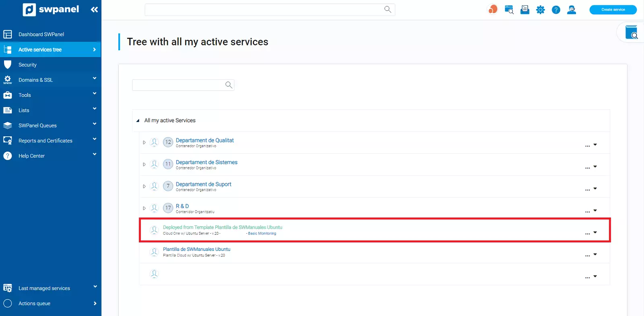Collapse the All my active Services tree
Screen dimensions: 644x316
[138, 121]
